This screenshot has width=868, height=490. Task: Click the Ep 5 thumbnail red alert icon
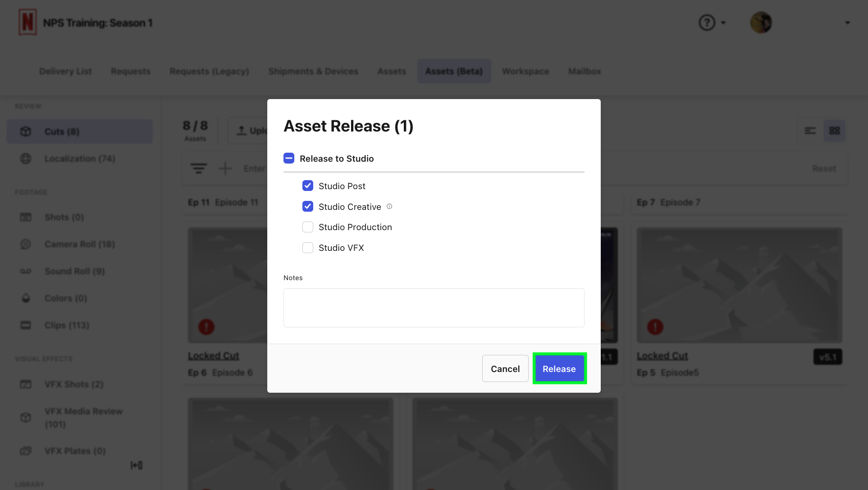point(655,327)
